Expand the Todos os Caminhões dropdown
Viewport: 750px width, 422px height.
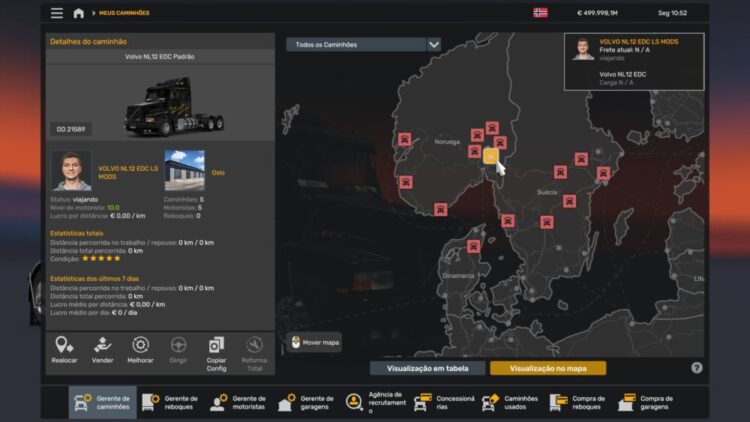(364, 44)
